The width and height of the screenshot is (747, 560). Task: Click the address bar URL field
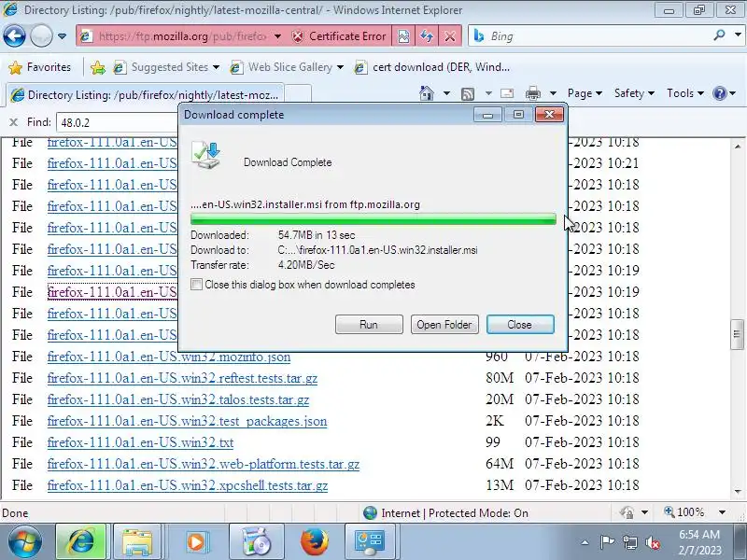(181, 36)
